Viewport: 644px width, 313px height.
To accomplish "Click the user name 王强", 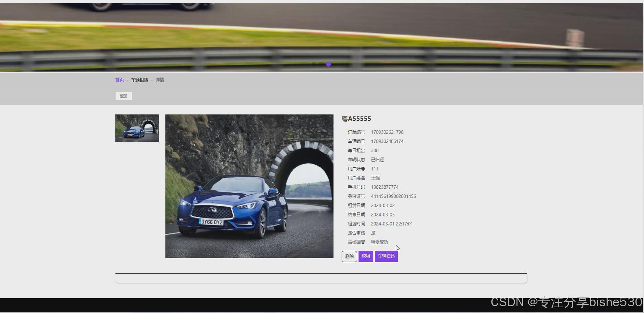I will point(375,178).
